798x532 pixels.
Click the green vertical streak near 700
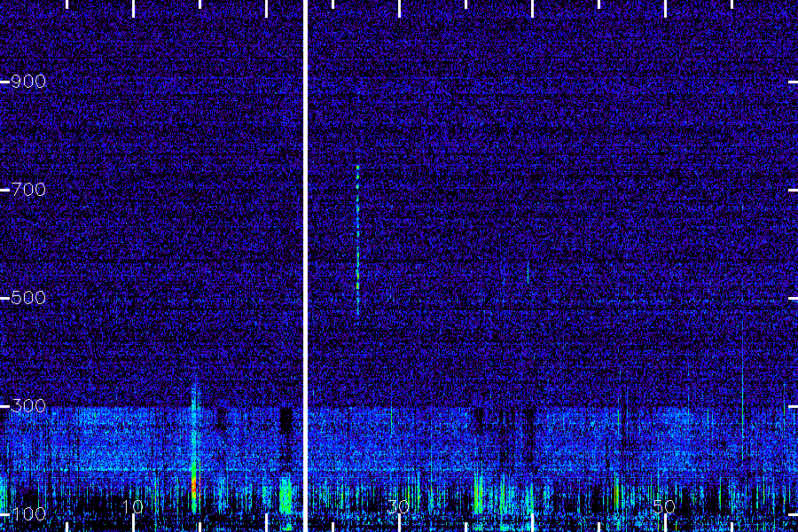click(358, 239)
